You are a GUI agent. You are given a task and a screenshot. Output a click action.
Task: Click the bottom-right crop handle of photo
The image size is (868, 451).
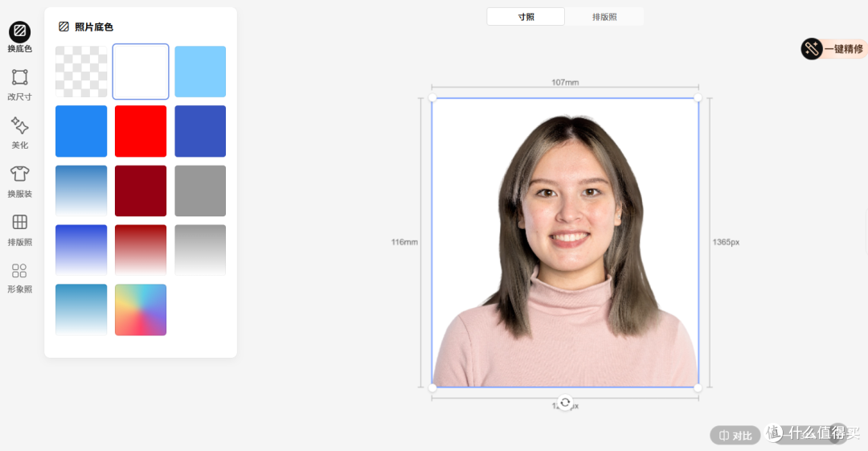[x=698, y=387]
